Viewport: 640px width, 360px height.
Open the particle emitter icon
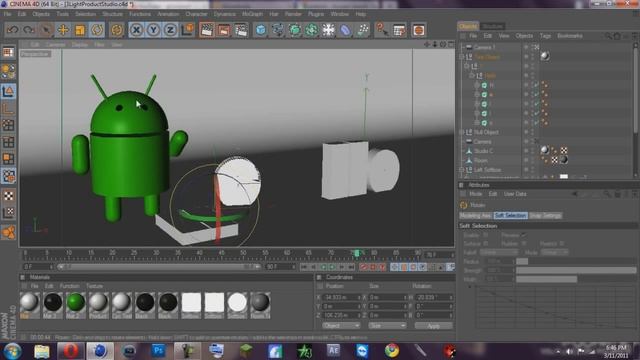362,30
